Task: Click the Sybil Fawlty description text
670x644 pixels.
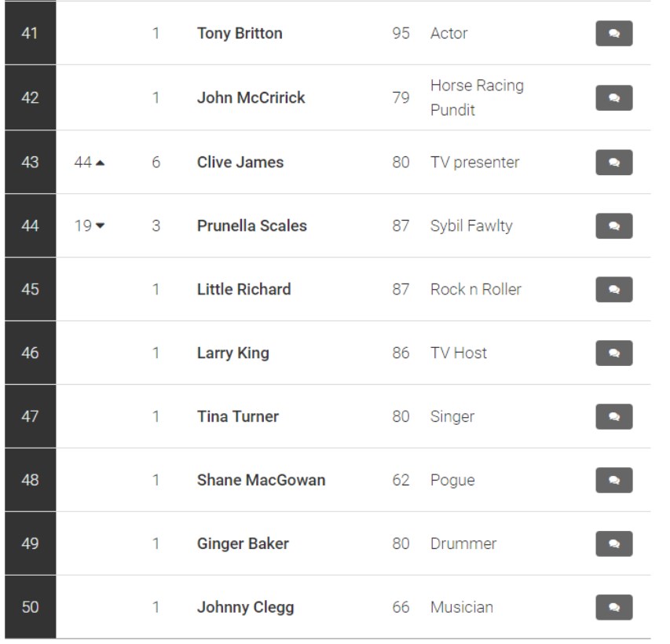Action: (x=471, y=226)
